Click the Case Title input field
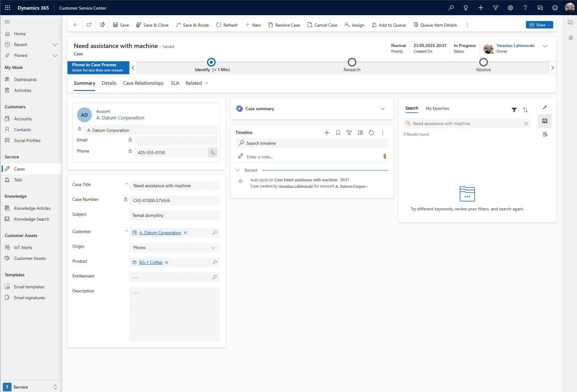 click(x=174, y=186)
